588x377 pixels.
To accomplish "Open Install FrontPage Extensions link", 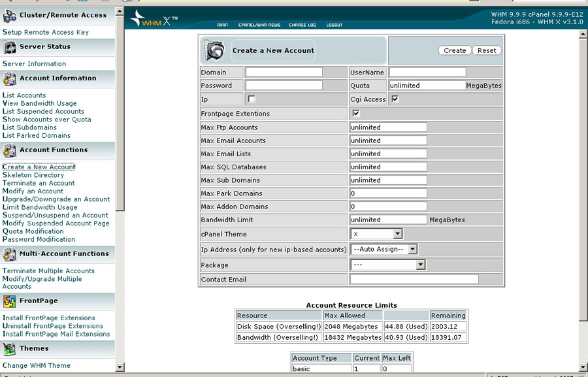I will coord(49,318).
